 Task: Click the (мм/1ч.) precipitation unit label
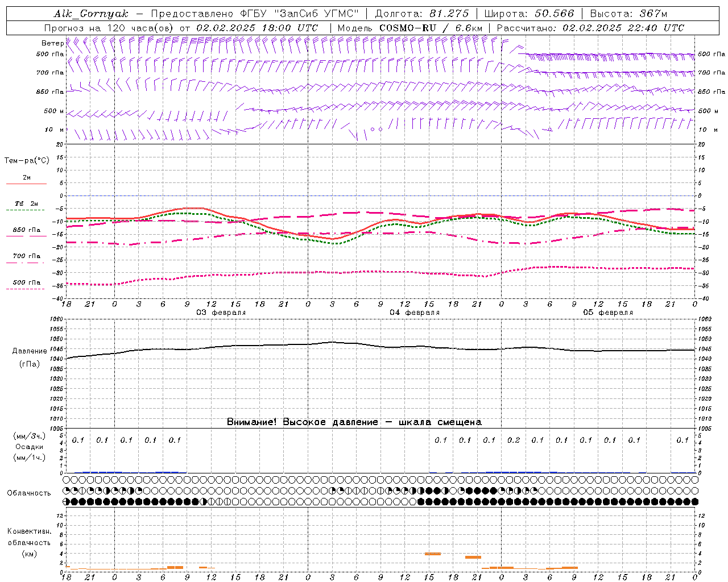point(30,458)
